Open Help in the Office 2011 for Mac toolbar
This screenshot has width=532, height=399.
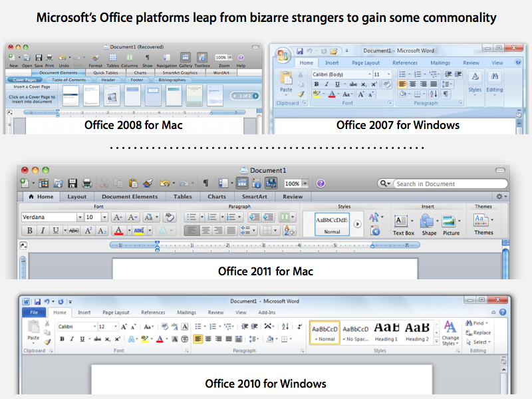(x=321, y=184)
